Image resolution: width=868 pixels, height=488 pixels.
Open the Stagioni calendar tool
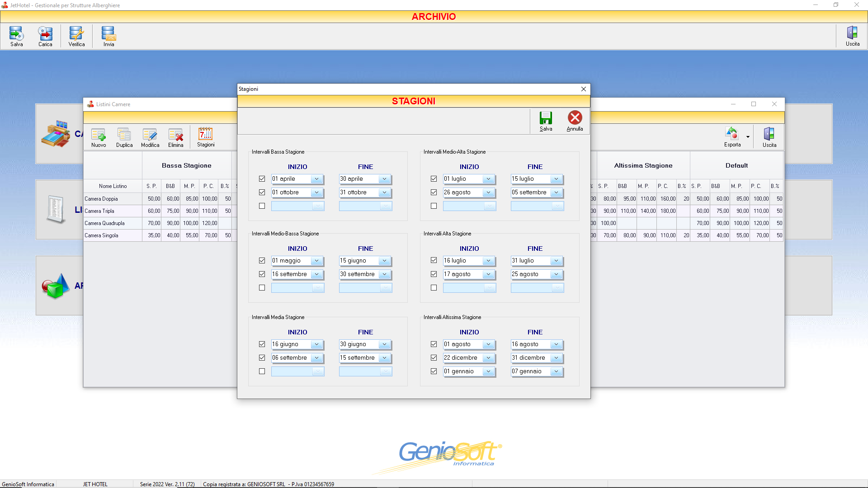coord(206,137)
